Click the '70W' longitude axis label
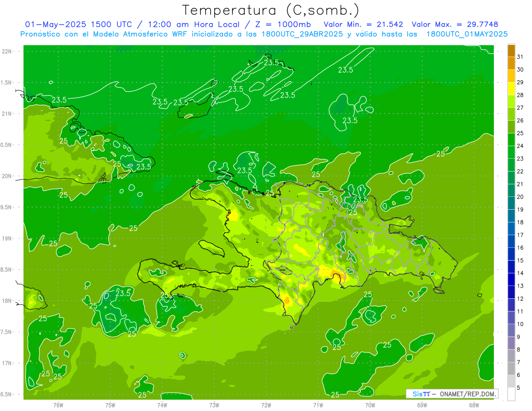532x411 pixels. [x=370, y=405]
